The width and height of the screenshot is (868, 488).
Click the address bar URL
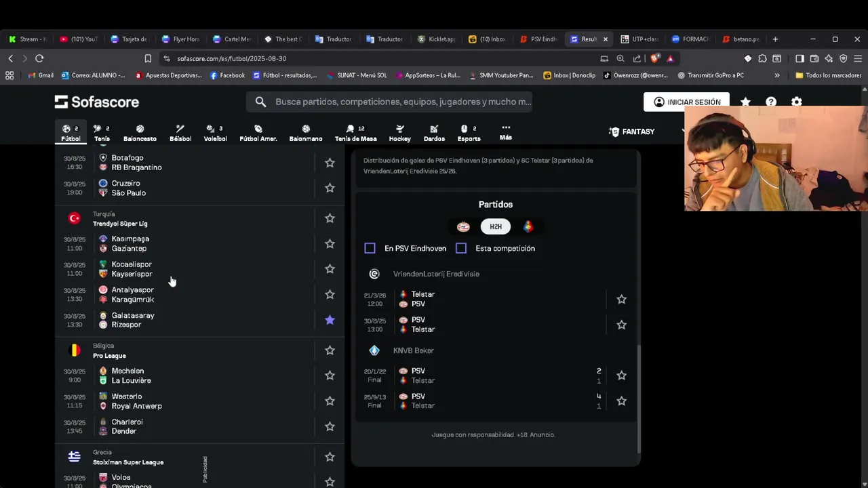[x=231, y=58]
